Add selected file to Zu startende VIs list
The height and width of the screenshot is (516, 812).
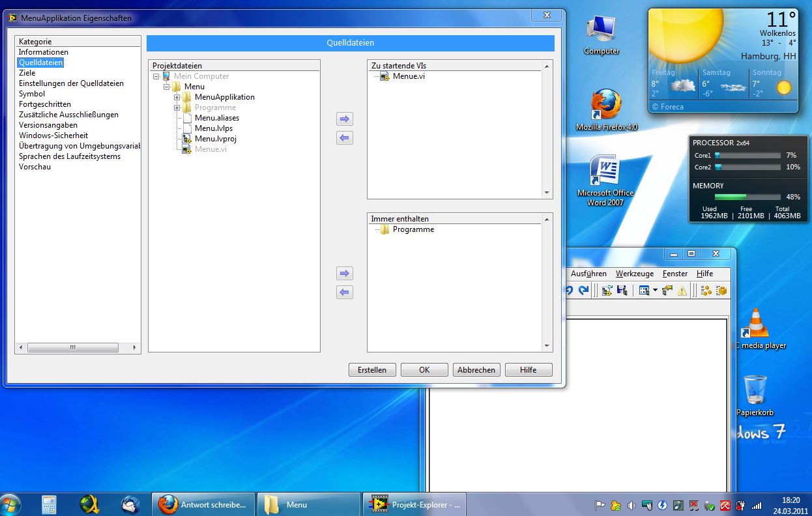pyautogui.click(x=345, y=119)
